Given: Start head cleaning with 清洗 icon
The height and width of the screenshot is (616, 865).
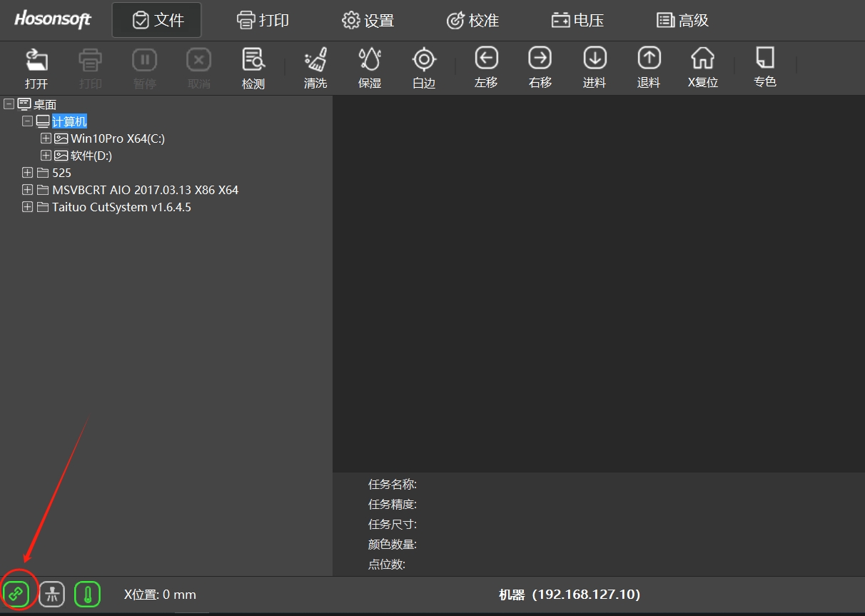Looking at the screenshot, I should 315,61.
